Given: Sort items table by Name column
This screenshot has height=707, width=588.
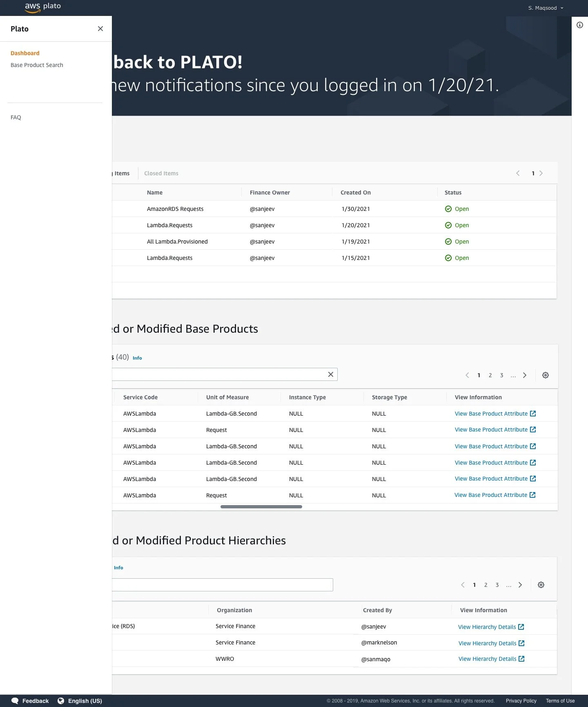Looking at the screenshot, I should pos(155,192).
